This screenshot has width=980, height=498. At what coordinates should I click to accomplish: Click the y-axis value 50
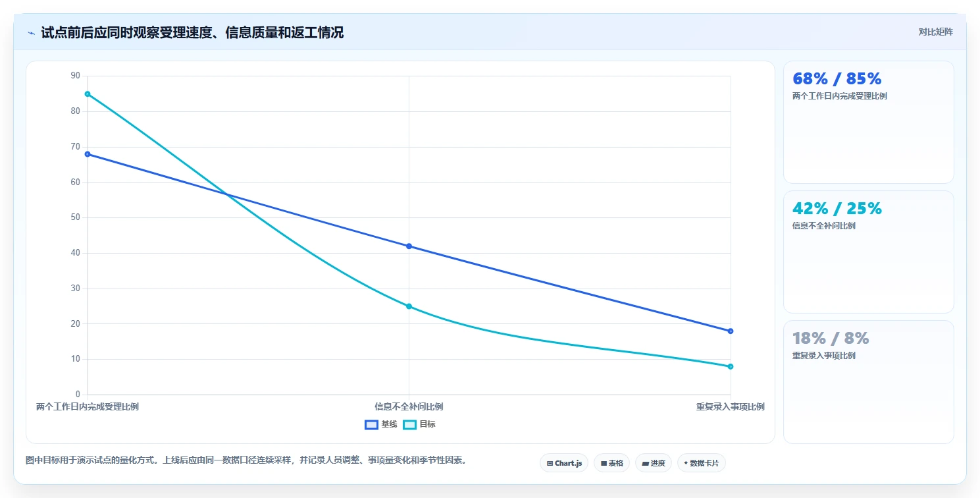[x=75, y=217]
